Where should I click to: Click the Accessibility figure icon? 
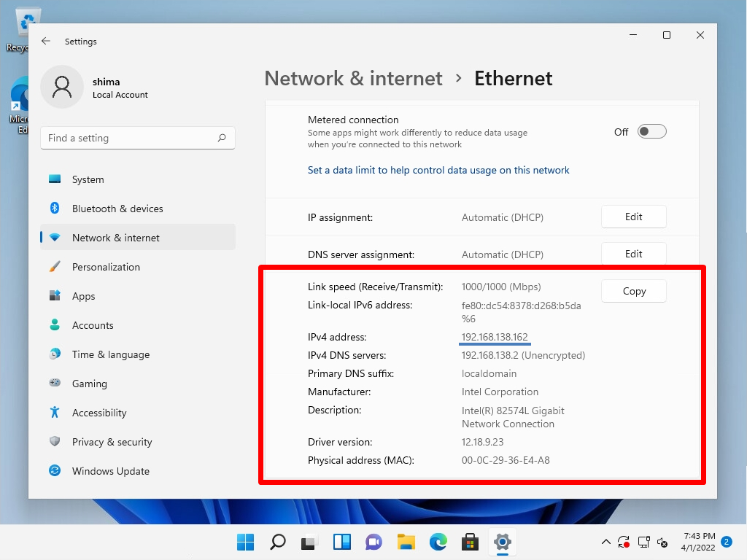pos(55,412)
